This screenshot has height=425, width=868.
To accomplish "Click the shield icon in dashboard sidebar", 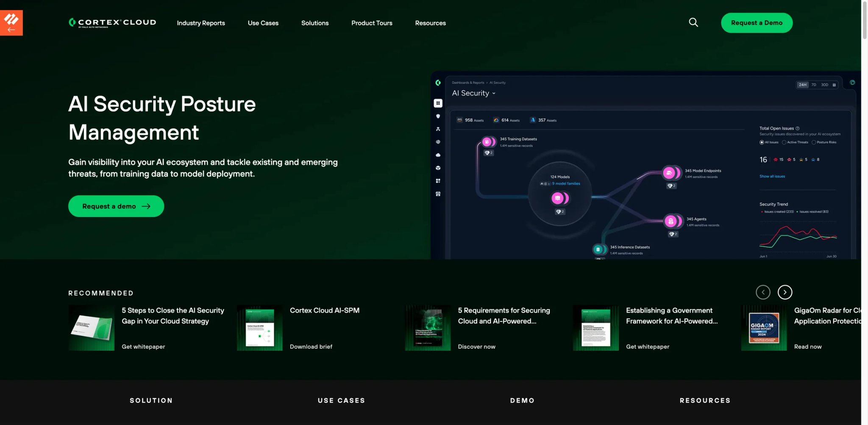I will [438, 116].
